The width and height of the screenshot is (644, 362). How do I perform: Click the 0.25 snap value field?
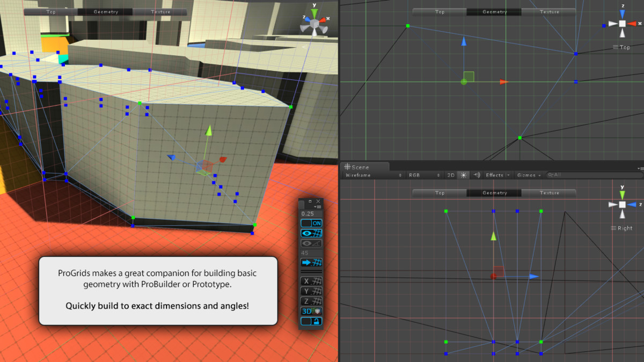pos(311,213)
